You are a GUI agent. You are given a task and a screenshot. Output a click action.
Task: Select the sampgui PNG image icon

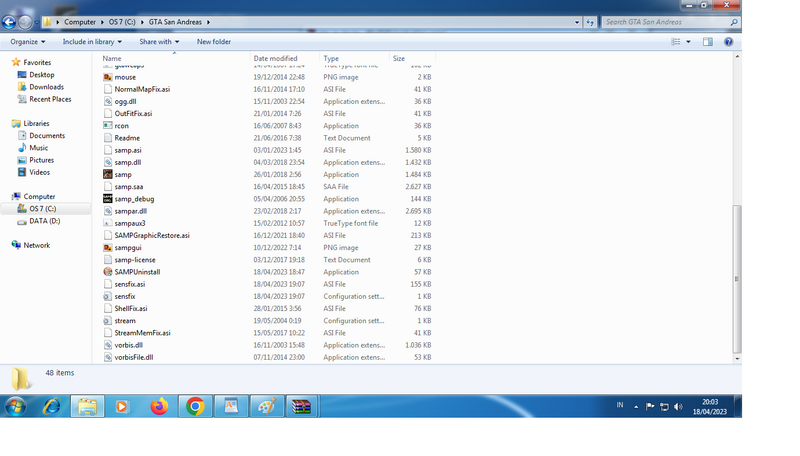[108, 247]
